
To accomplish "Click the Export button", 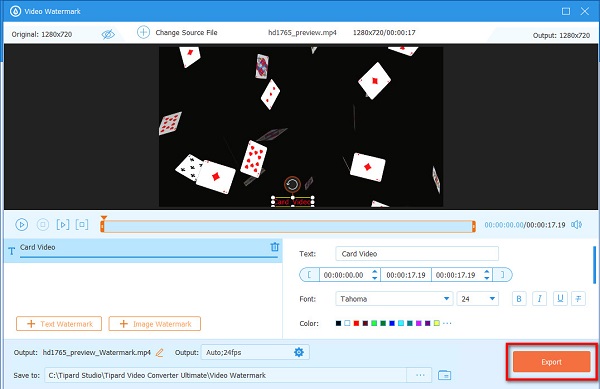I will (x=551, y=362).
